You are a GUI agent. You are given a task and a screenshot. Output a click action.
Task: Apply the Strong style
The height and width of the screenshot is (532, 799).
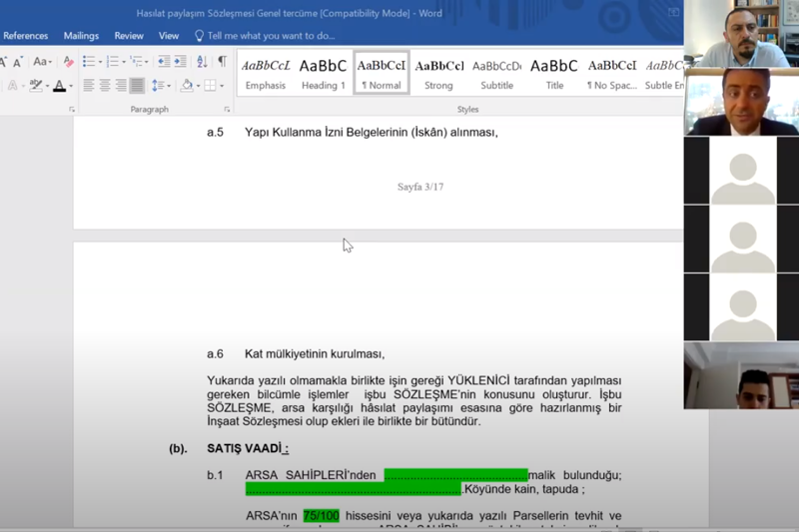[438, 73]
